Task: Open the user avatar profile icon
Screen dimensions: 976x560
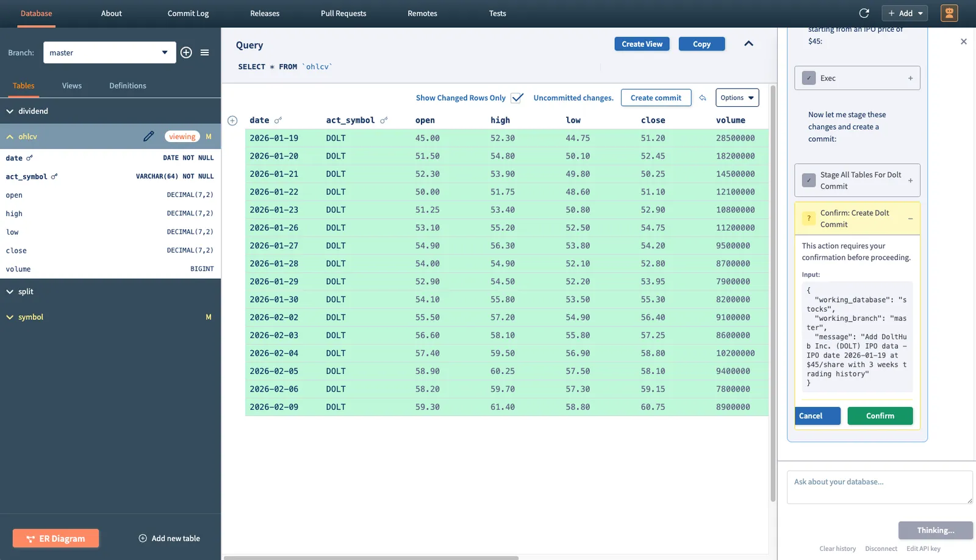Action: point(949,13)
